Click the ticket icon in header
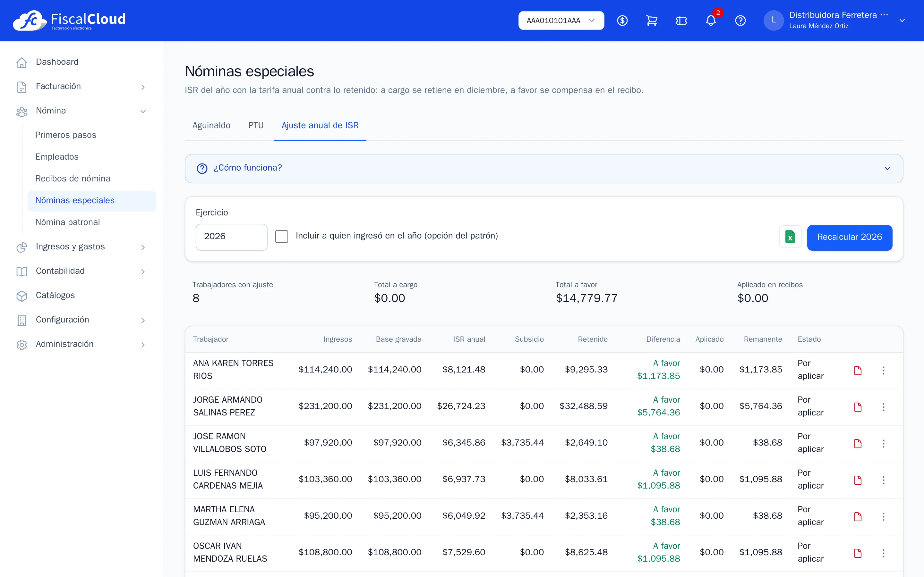The height and width of the screenshot is (577, 924). pyautogui.click(x=681, y=21)
